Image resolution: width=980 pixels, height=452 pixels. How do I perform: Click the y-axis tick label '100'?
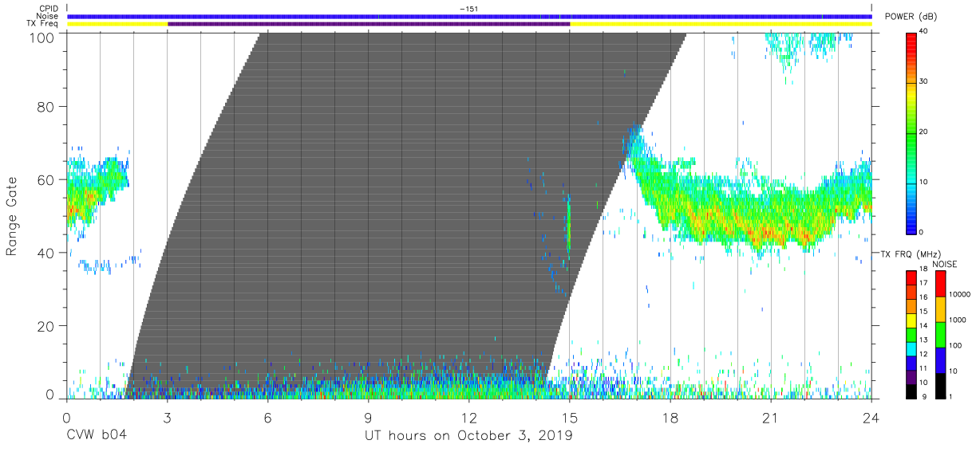[43, 37]
